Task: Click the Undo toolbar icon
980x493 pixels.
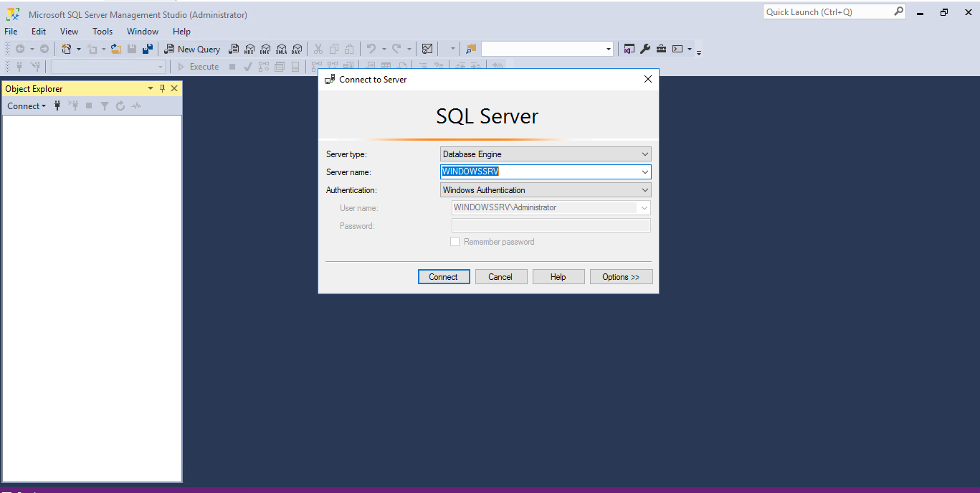Action: (x=371, y=49)
